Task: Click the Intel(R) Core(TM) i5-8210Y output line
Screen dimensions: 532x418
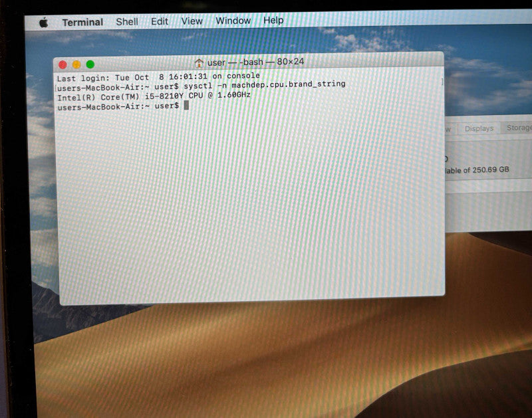Action: coord(154,96)
